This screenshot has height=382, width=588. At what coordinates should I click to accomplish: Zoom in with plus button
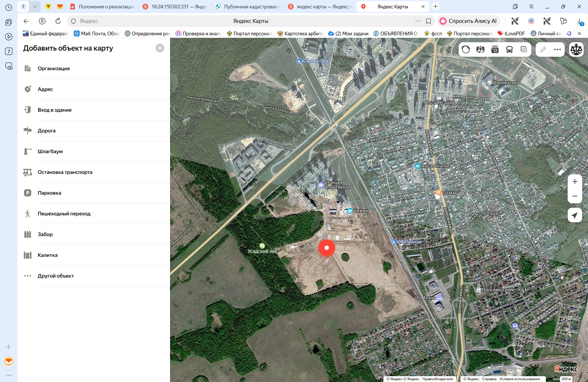coord(575,182)
